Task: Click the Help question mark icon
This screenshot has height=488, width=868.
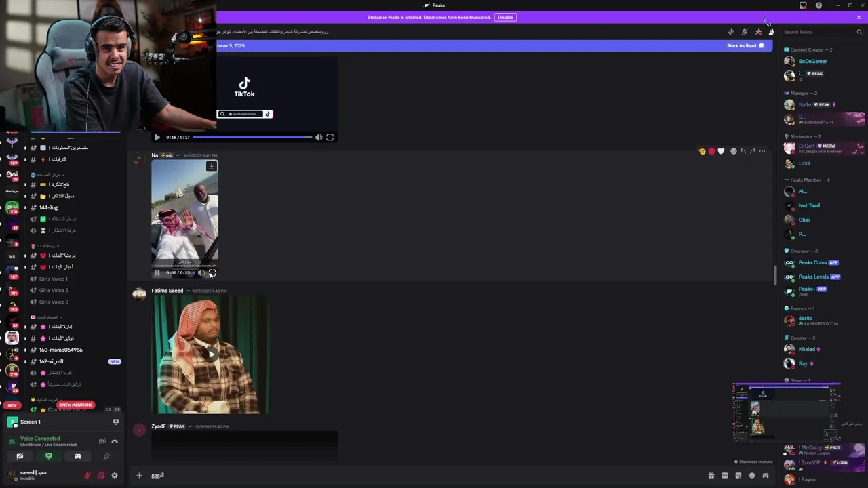Action: point(818,5)
